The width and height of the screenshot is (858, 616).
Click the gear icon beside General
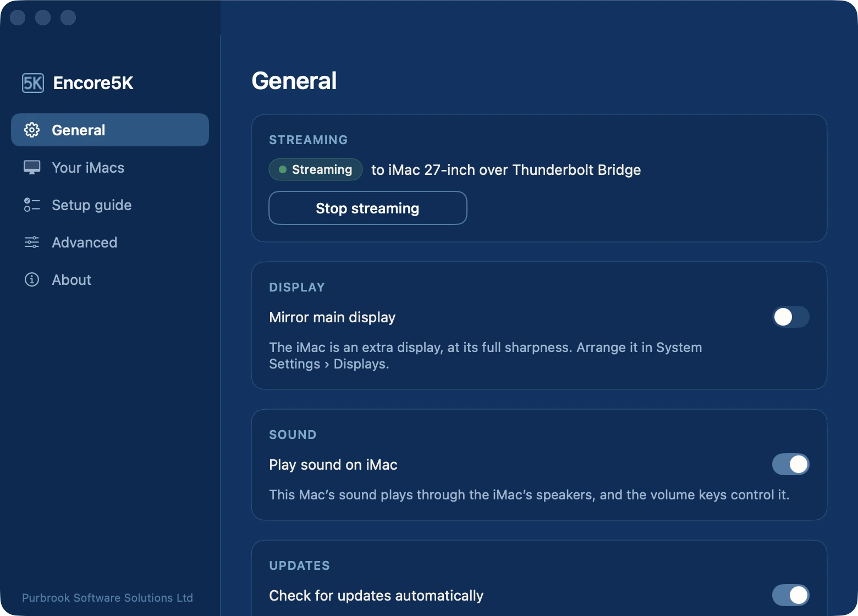click(32, 130)
